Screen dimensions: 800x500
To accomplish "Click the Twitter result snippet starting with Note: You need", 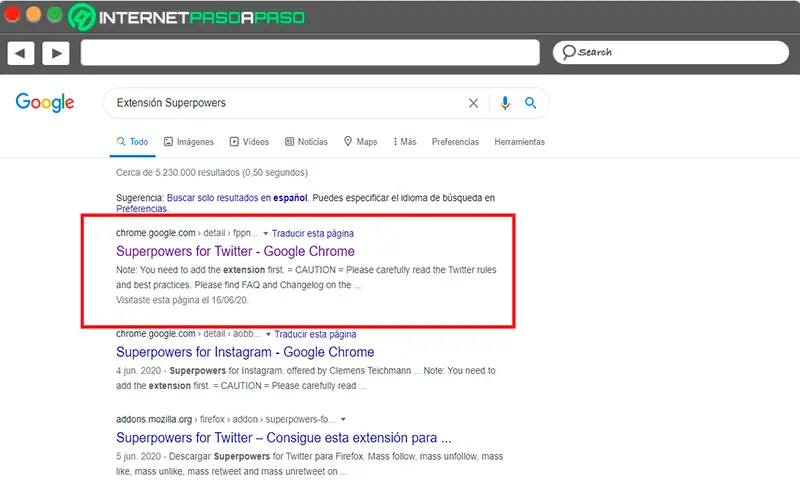I will point(306,278).
